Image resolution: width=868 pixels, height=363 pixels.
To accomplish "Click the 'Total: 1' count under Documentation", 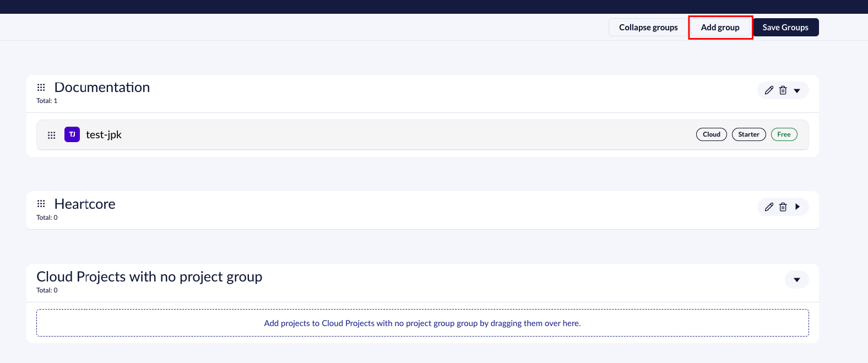I will click(x=47, y=101).
